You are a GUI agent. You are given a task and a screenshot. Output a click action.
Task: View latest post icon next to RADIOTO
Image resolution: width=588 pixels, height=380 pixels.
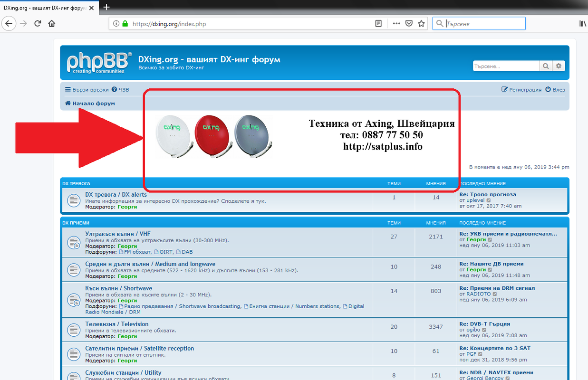click(495, 294)
